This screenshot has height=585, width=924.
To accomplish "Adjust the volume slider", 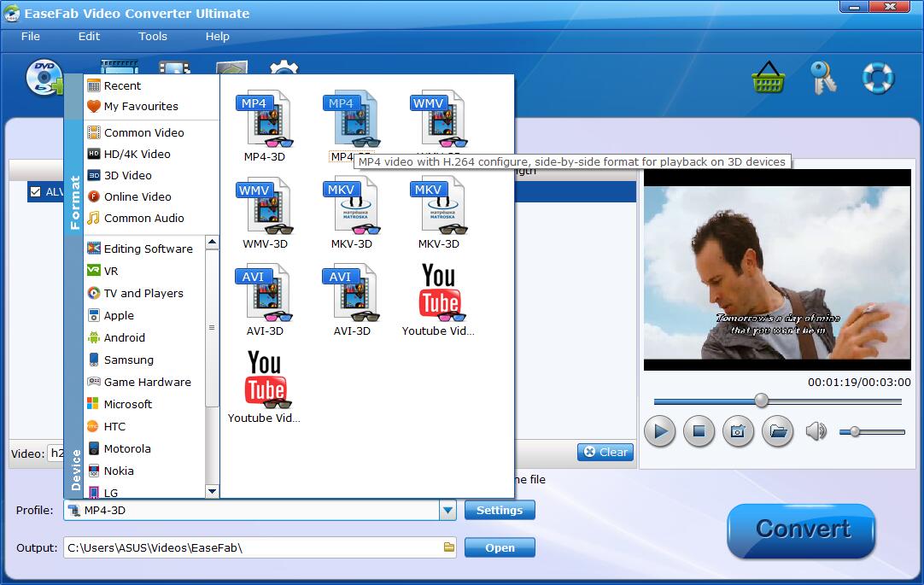I will 872,432.
